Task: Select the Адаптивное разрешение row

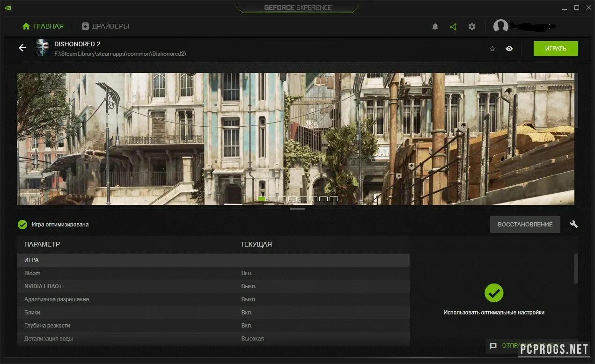Action: (213, 299)
